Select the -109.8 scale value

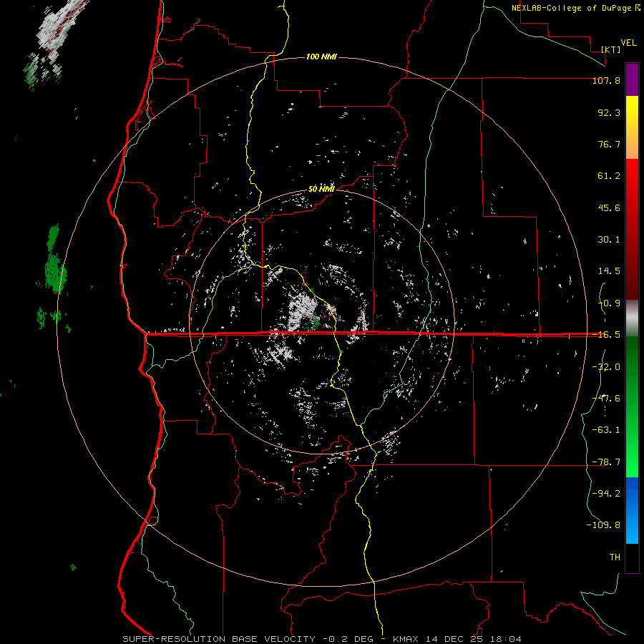[x=603, y=525]
